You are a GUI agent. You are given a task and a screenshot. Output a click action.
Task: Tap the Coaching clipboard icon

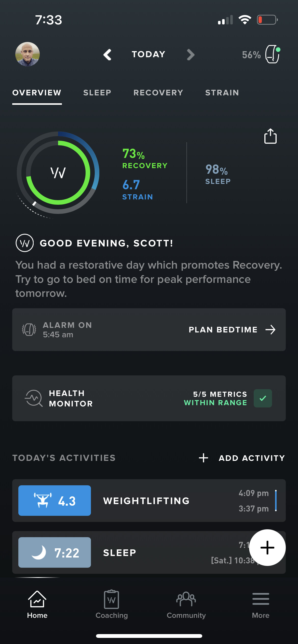tap(112, 599)
